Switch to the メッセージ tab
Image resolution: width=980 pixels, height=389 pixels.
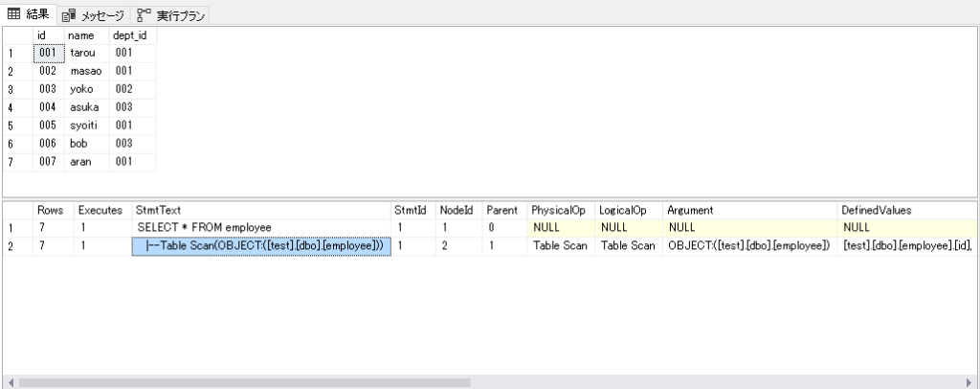click(x=94, y=15)
